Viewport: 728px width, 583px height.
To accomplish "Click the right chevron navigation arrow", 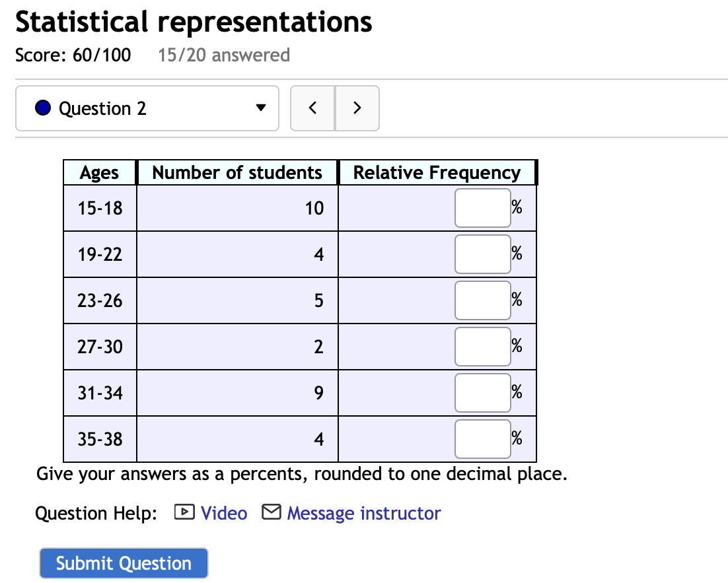I will 357,108.
